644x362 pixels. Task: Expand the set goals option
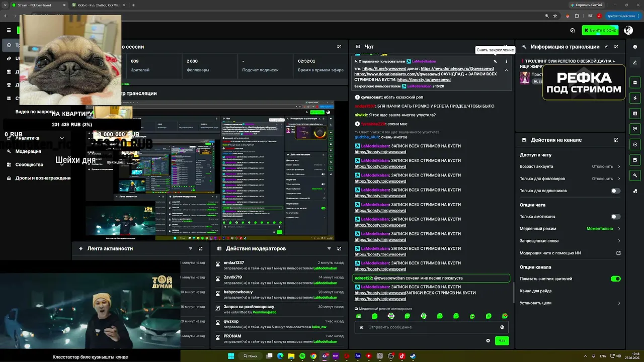click(570, 303)
